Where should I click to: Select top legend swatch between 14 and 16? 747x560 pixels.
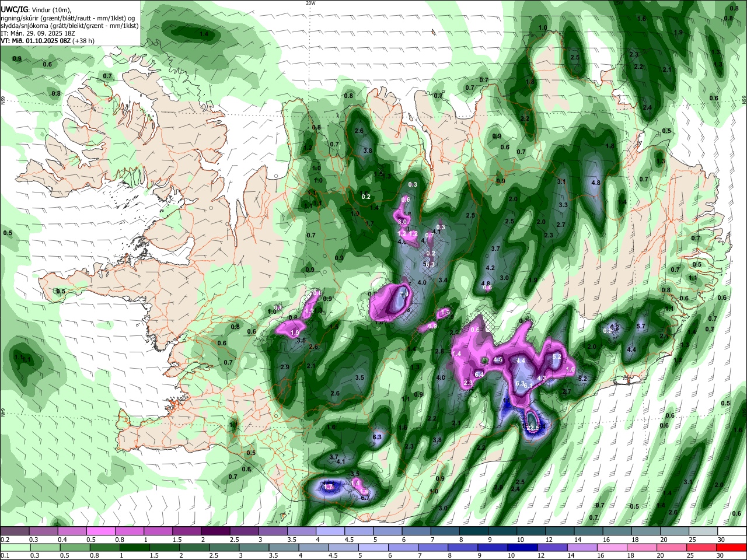point(589,531)
